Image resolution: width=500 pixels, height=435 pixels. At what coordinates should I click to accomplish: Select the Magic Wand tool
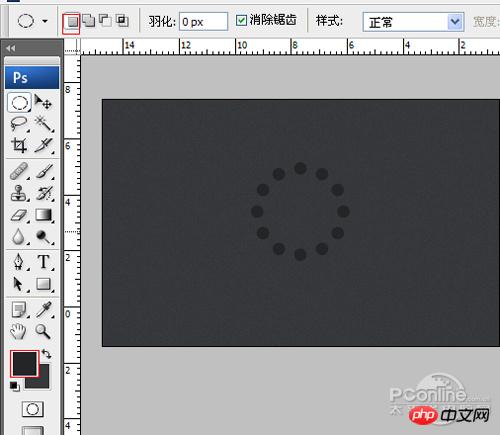pyautogui.click(x=44, y=124)
